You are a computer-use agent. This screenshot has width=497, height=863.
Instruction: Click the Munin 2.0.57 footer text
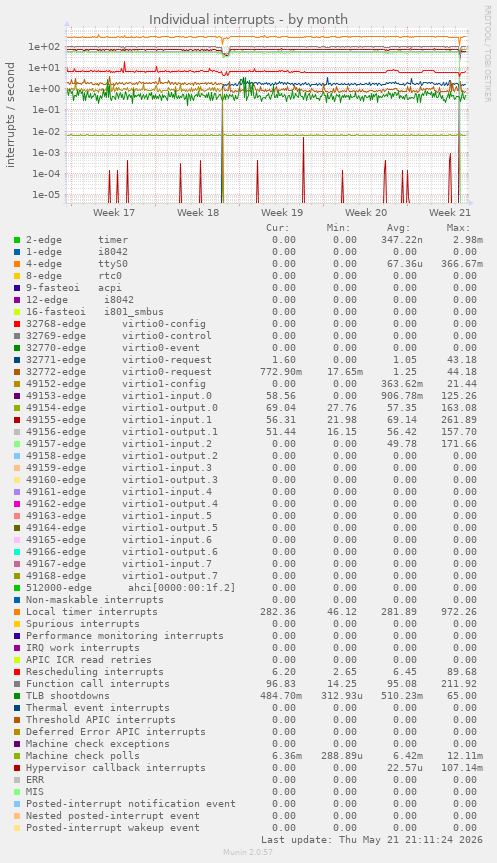248,852
